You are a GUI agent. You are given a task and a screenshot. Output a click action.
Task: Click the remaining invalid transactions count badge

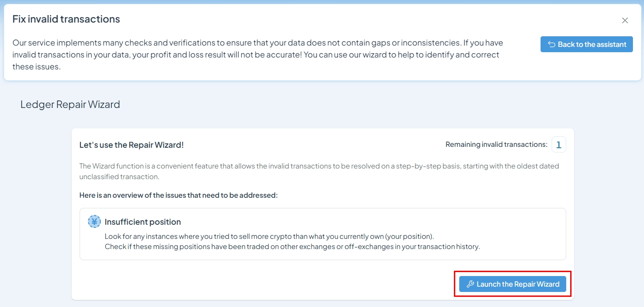pos(559,145)
